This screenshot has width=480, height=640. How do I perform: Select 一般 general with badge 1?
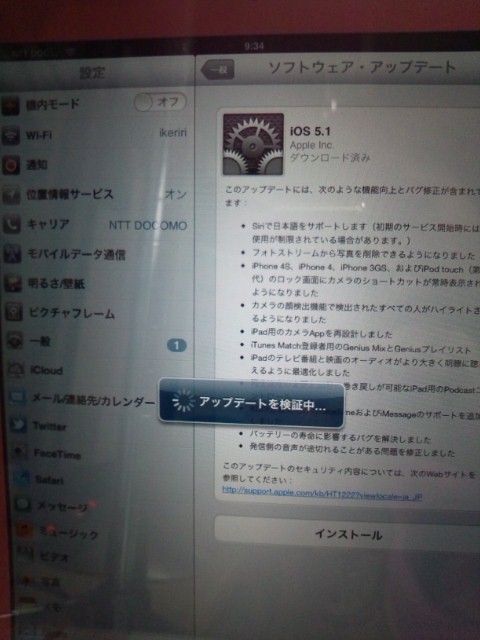[x=97, y=342]
